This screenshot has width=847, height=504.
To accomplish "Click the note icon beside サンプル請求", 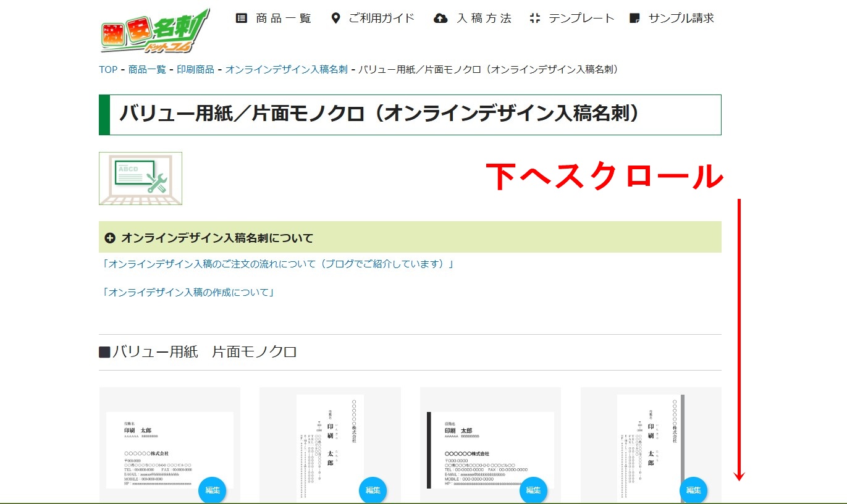I will pos(634,19).
